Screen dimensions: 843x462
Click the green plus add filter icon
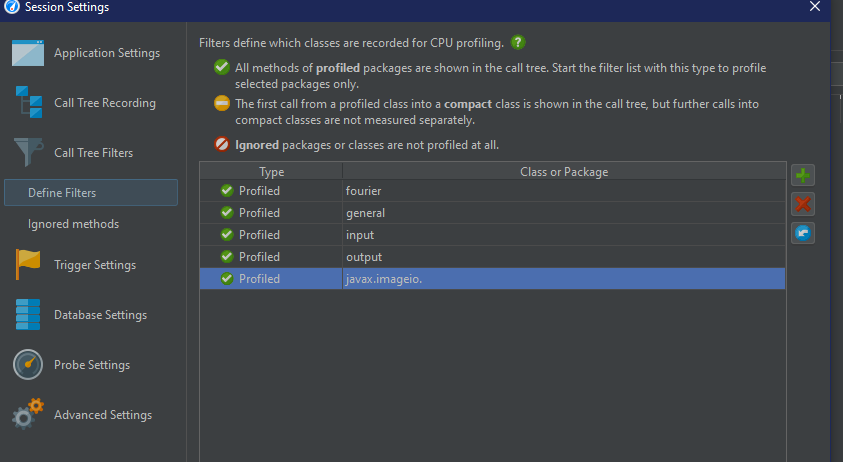click(802, 176)
